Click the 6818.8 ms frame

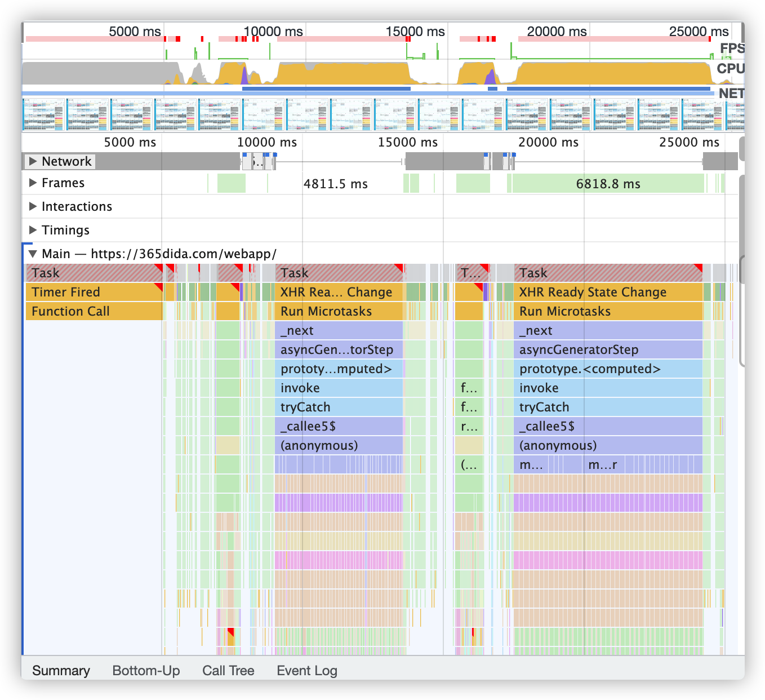(x=608, y=184)
